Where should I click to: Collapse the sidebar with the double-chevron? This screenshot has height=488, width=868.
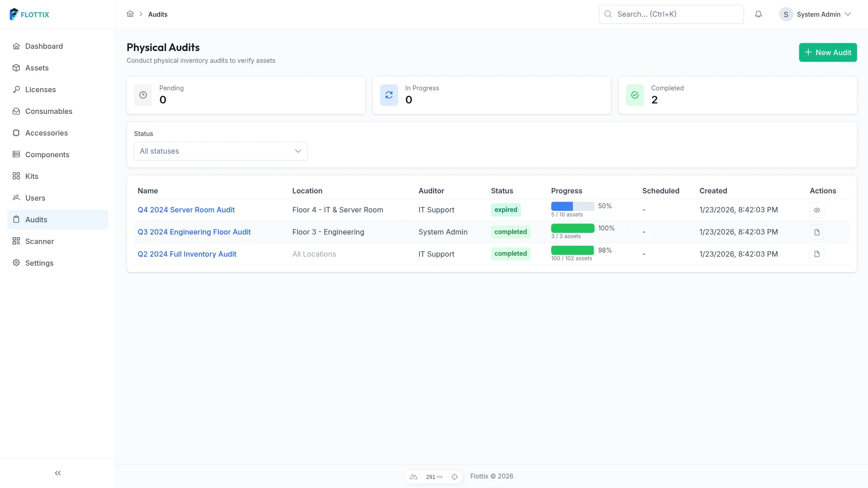(57, 473)
